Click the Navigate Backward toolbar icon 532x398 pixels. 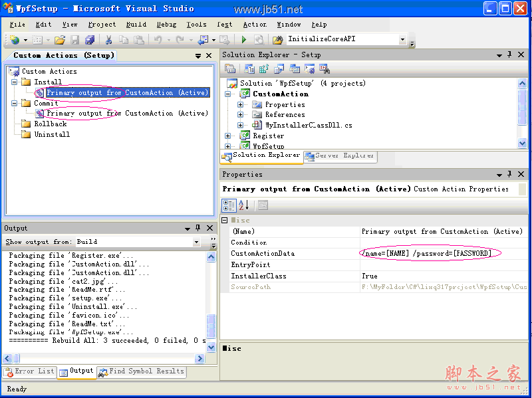pyautogui.click(x=203, y=40)
